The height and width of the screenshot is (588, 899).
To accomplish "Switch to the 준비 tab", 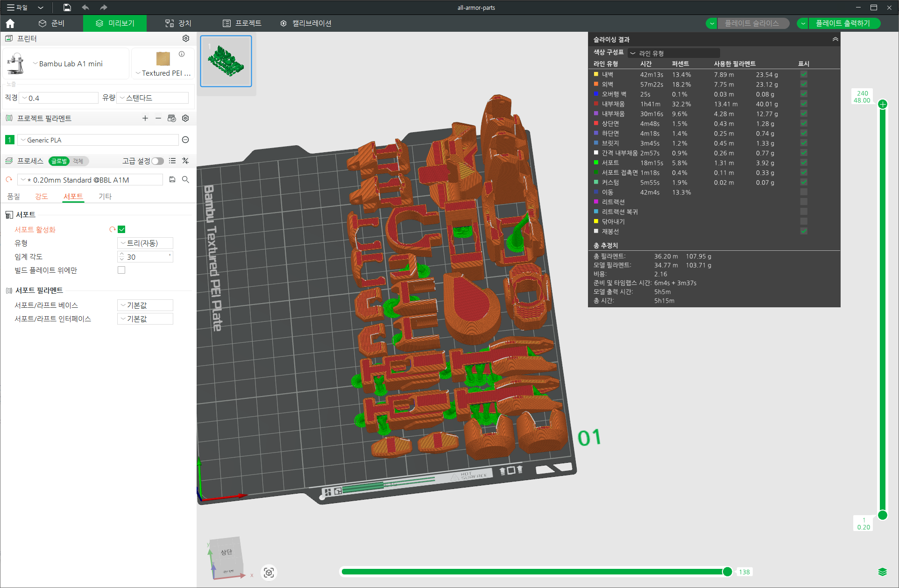I will (x=51, y=23).
